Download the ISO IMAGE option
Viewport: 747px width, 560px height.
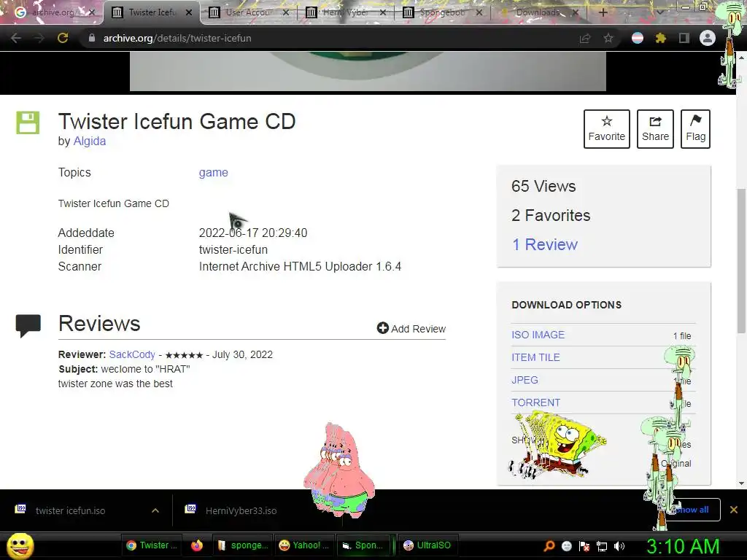pos(538,335)
